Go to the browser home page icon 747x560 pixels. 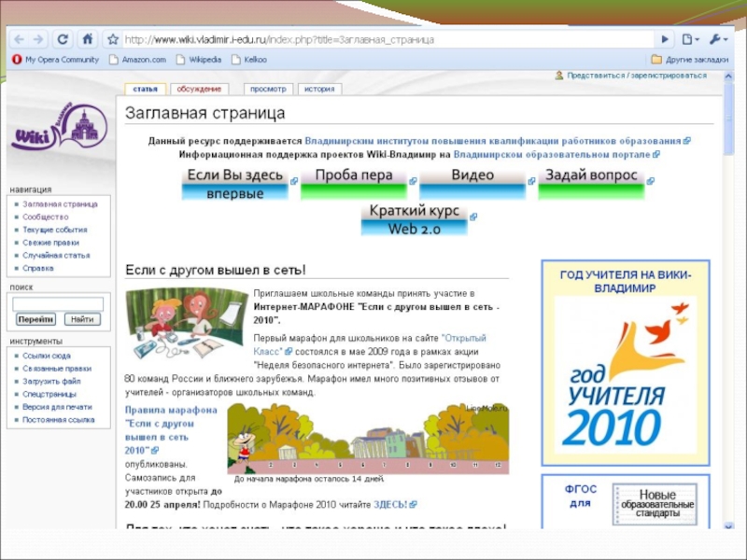click(87, 39)
